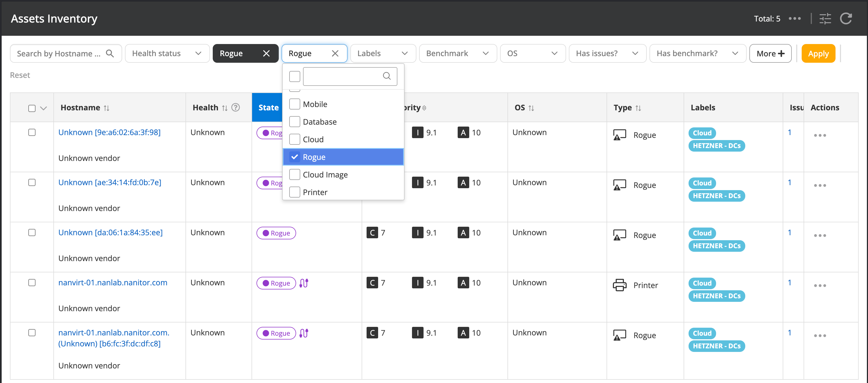Image resolution: width=868 pixels, height=383 pixels.
Task: Open the Benchmark filter dropdown
Action: [457, 53]
